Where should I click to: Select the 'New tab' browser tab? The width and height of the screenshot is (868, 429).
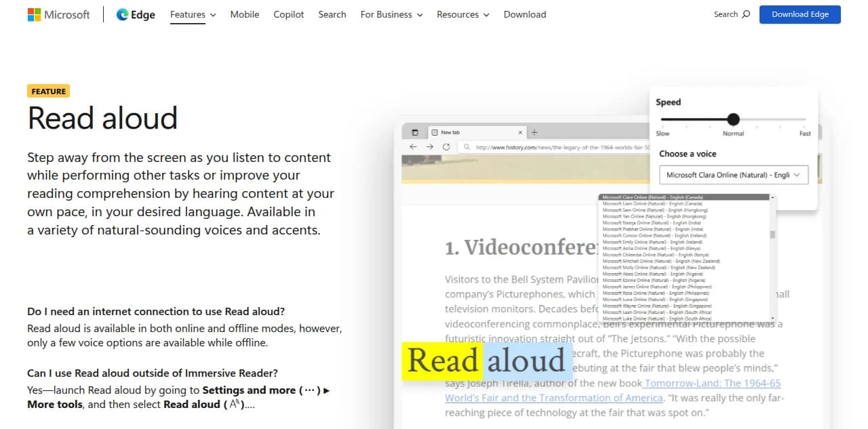click(x=478, y=132)
